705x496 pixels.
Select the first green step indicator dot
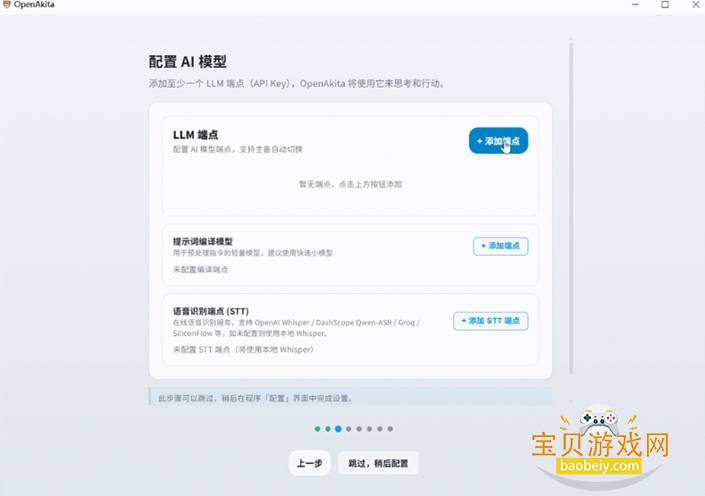318,429
